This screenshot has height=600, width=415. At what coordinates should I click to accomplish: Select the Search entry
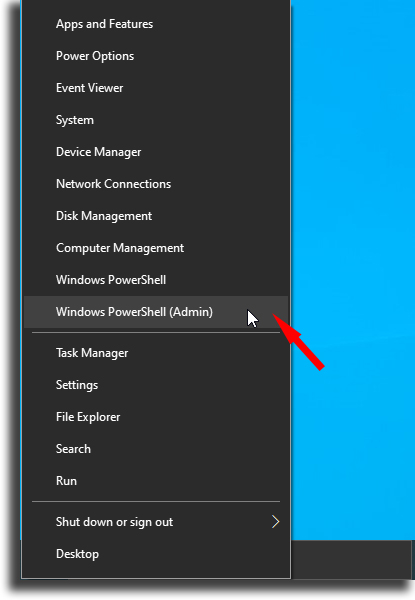pos(156,449)
